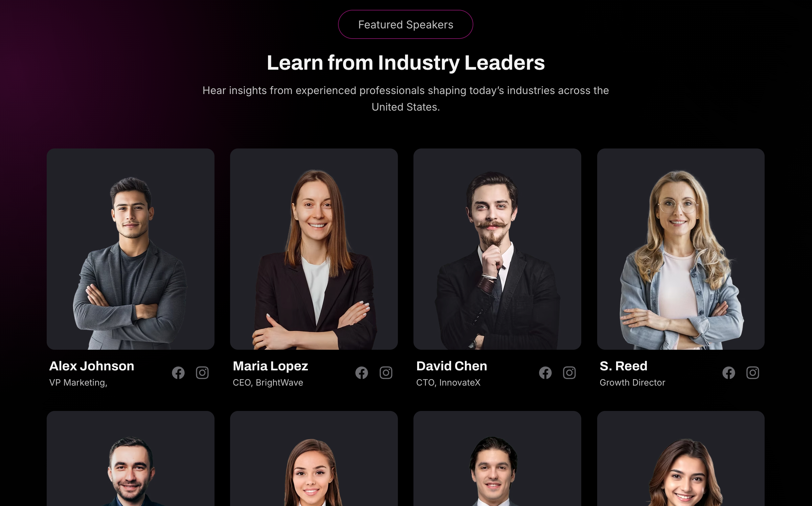Open Alex Johnson's Instagram icon
This screenshot has height=506, width=812.
pos(202,373)
